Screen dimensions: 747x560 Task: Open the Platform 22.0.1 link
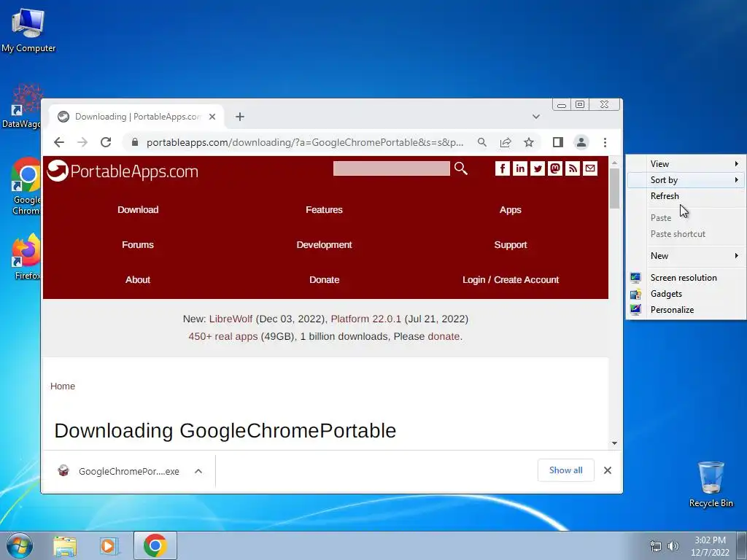(x=366, y=319)
